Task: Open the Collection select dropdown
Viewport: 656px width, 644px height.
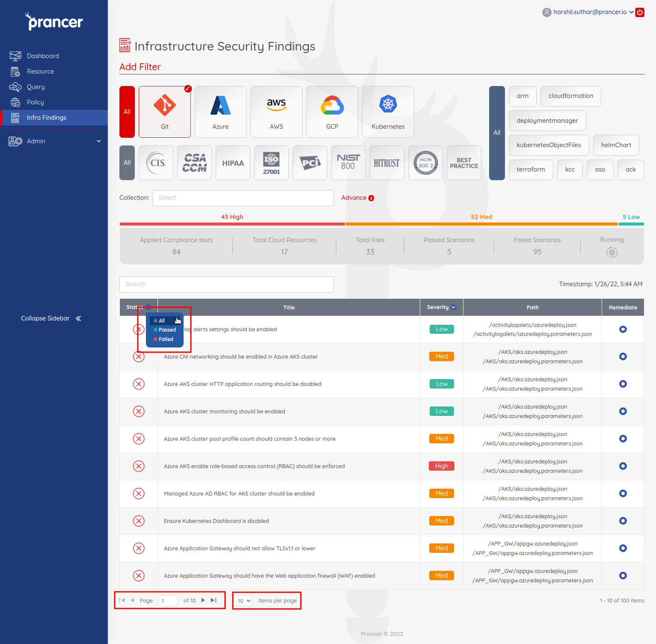Action: (243, 198)
